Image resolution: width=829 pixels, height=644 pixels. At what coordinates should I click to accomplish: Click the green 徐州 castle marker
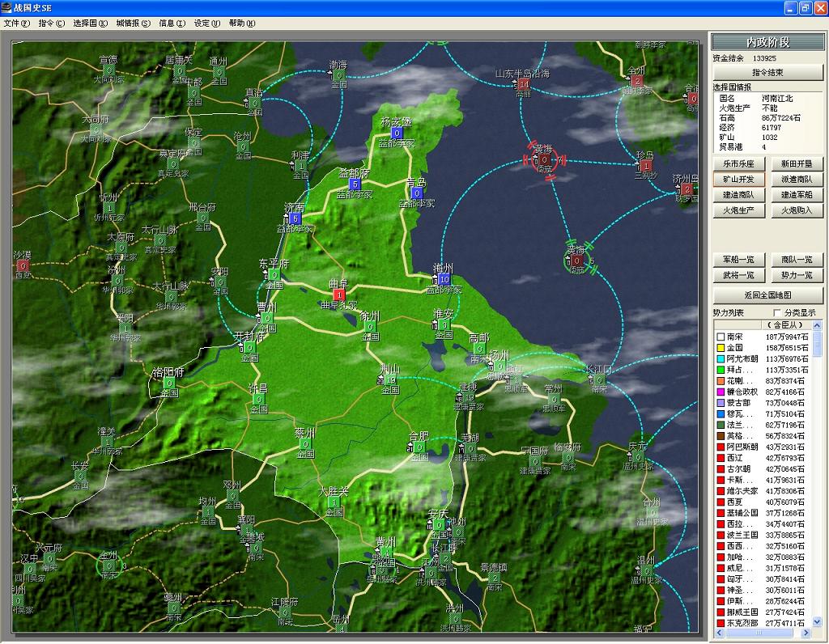click(x=370, y=326)
